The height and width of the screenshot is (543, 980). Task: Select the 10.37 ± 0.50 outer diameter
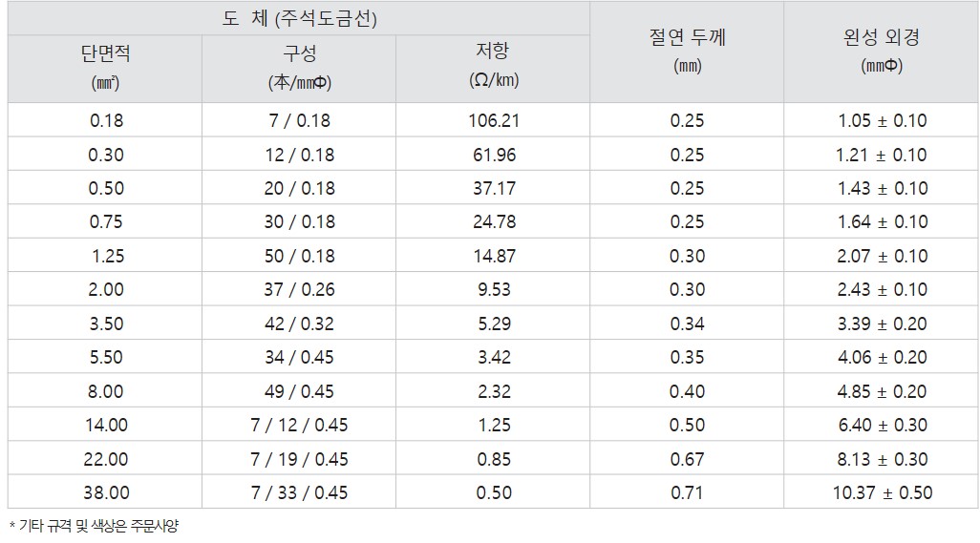[882, 492]
